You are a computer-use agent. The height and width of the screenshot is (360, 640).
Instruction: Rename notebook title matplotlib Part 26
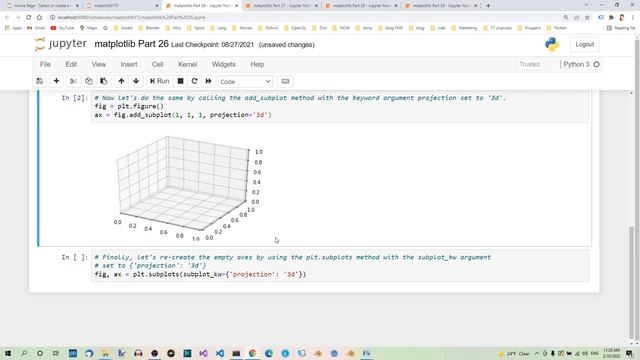click(131, 44)
